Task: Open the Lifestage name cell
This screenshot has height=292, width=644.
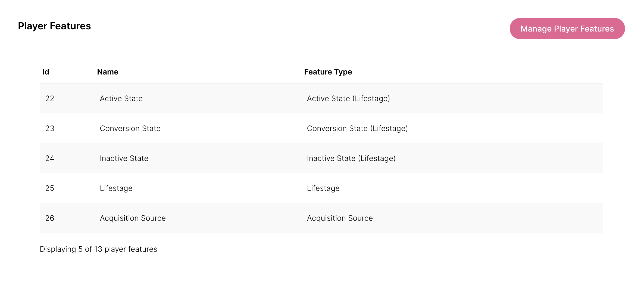Action: point(116,188)
